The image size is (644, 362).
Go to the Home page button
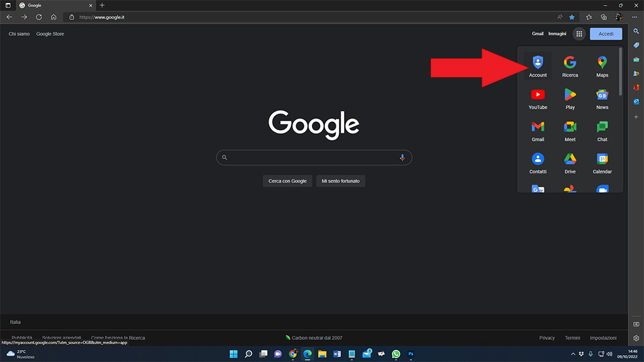point(53,17)
